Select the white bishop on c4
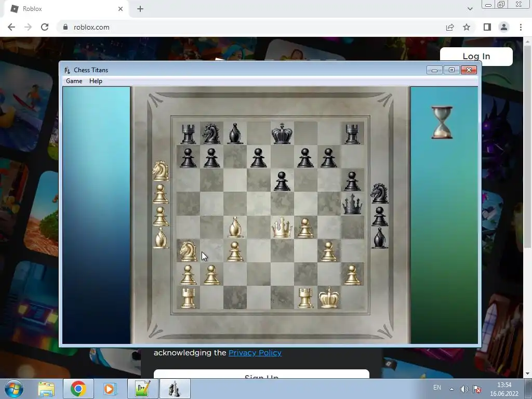Viewport: 532px width, 399px height. [x=235, y=227]
